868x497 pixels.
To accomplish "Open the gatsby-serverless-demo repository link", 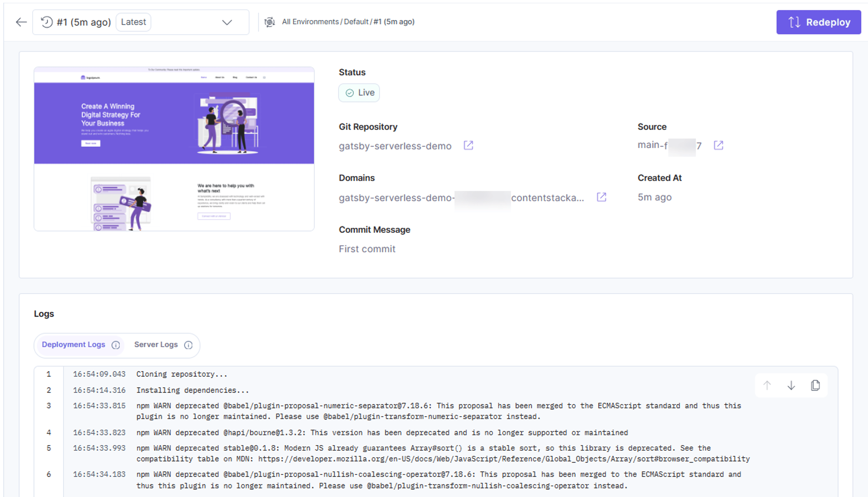I will tap(395, 146).
